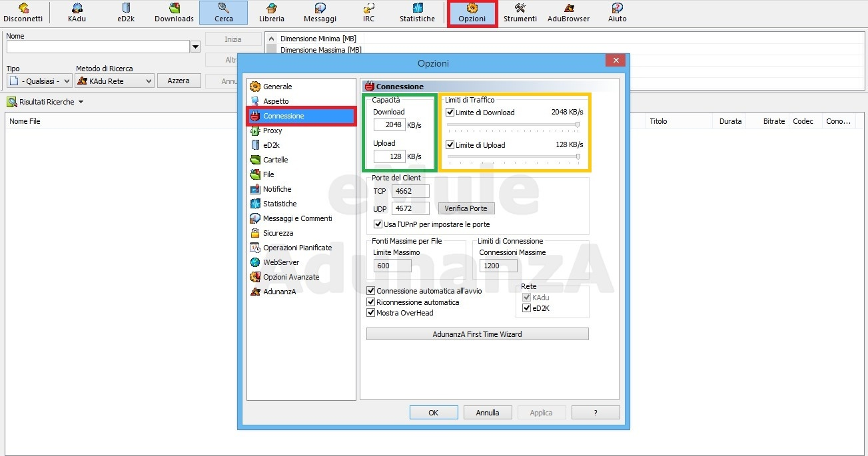Viewport: 868px width, 456px height.
Task: Open the Strumenti toolbar menu
Action: 520,13
